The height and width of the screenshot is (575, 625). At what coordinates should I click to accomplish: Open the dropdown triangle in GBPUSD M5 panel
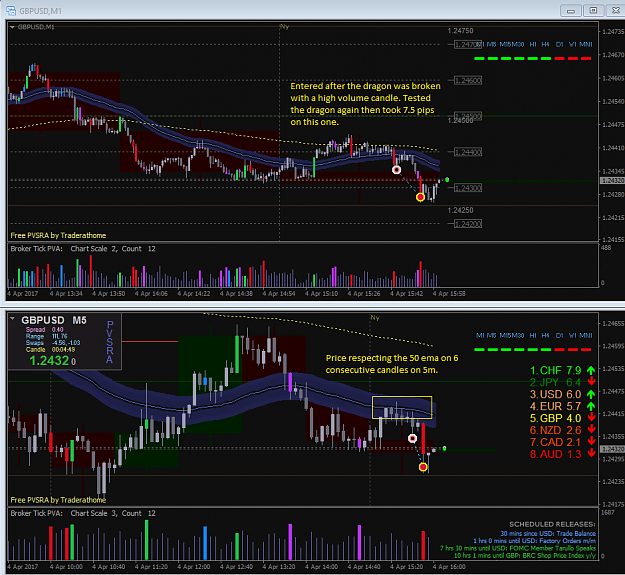(12, 319)
